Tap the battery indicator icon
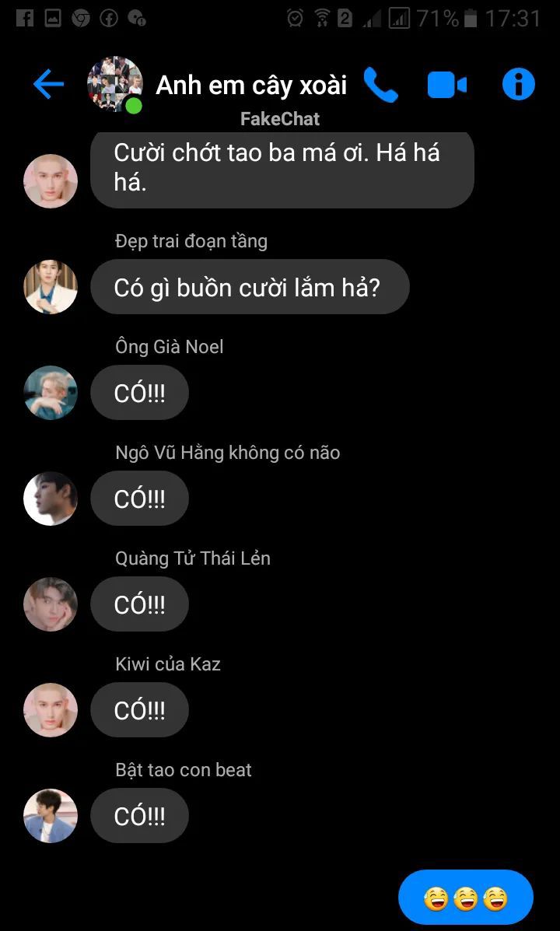The image size is (560, 931). coord(471,19)
